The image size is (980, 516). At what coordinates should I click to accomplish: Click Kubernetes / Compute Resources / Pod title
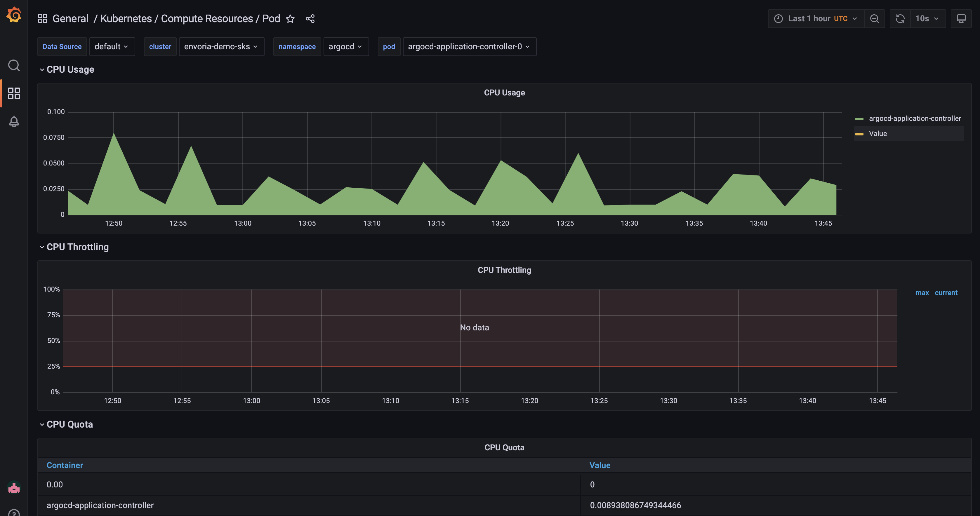click(190, 19)
